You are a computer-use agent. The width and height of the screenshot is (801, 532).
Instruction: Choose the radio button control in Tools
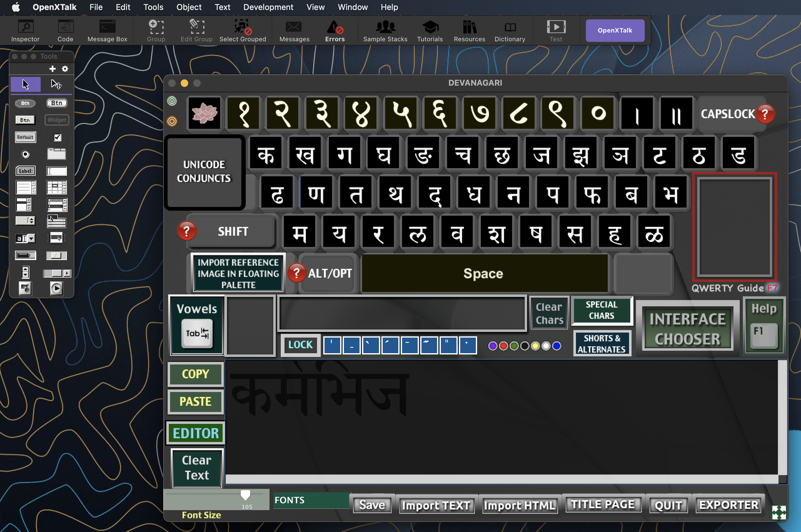[x=25, y=154]
